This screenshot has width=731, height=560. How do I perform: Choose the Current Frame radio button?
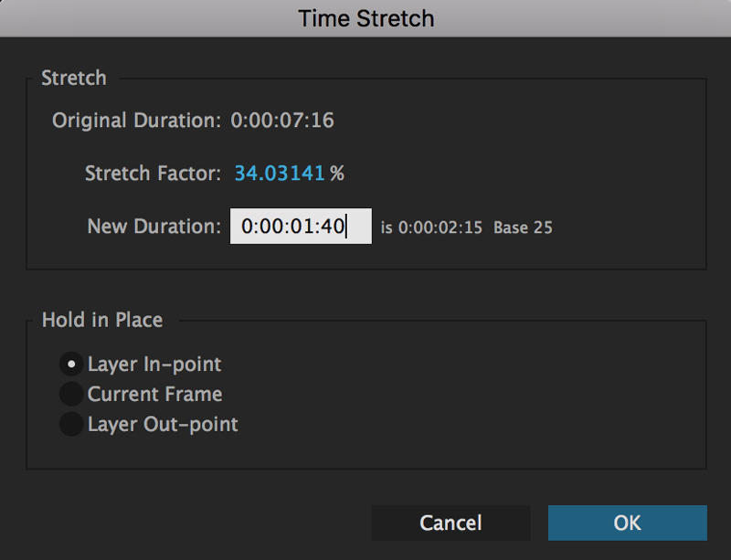click(71, 394)
